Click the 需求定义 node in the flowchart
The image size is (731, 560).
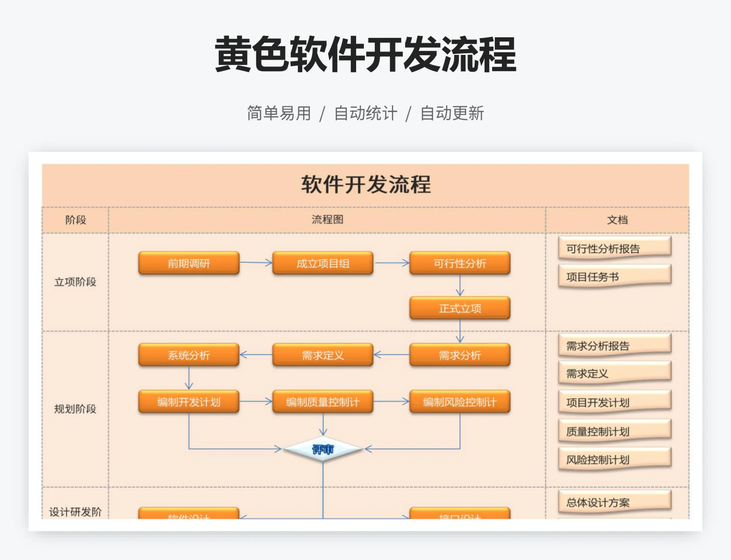[x=323, y=356]
